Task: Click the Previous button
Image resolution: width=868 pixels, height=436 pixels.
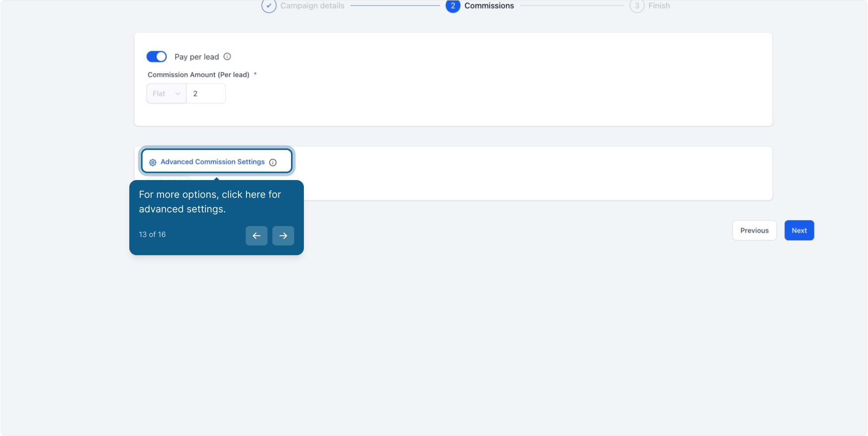Action: 754,231
